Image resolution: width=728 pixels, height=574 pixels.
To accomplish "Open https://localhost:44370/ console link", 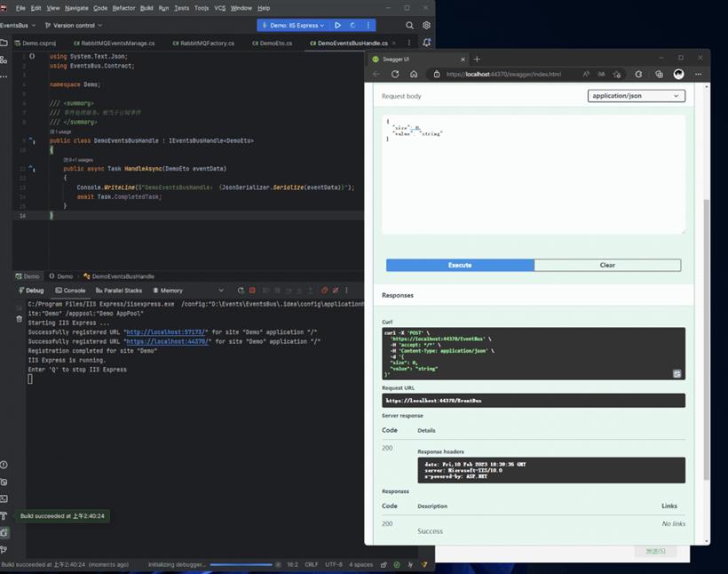I will (x=169, y=341).
